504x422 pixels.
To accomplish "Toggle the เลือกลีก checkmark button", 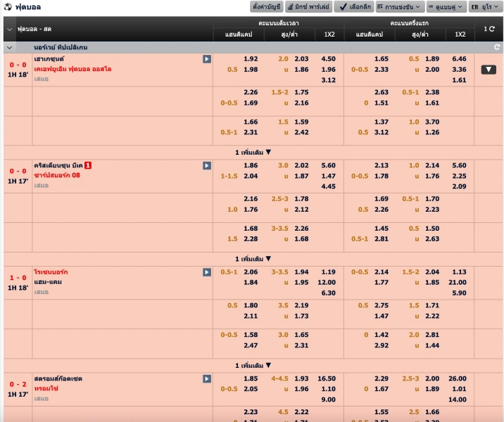I will pos(353,7).
